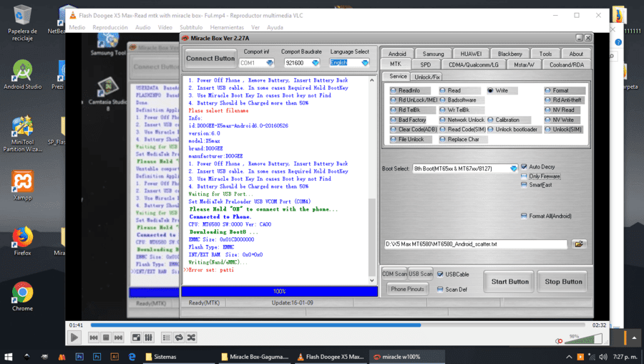Switch to SPD tab
644x364 pixels.
tap(426, 64)
